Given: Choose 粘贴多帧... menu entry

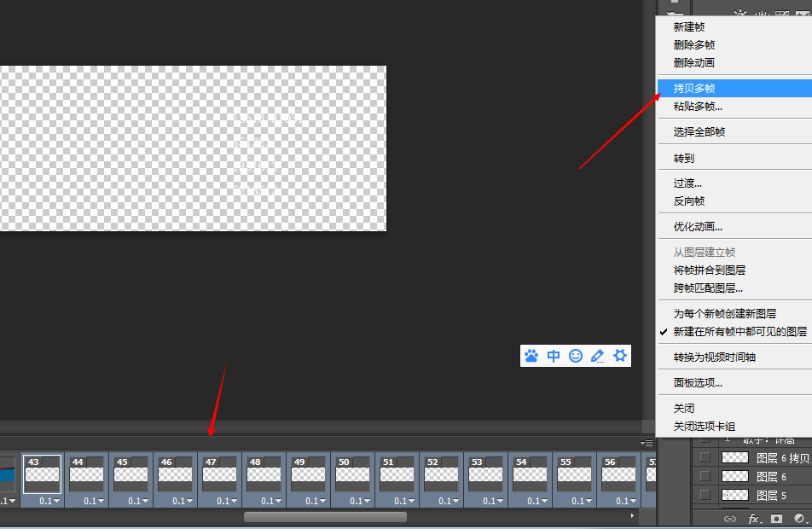Looking at the screenshot, I should 735,106.
